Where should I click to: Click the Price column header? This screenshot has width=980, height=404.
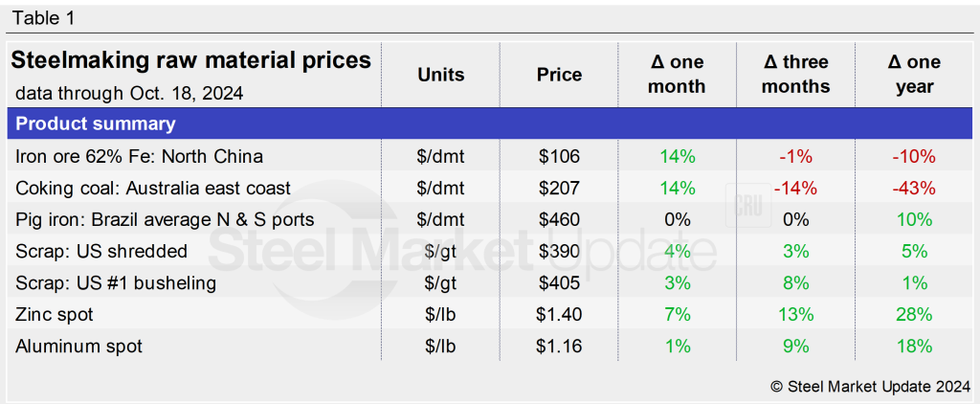(559, 75)
